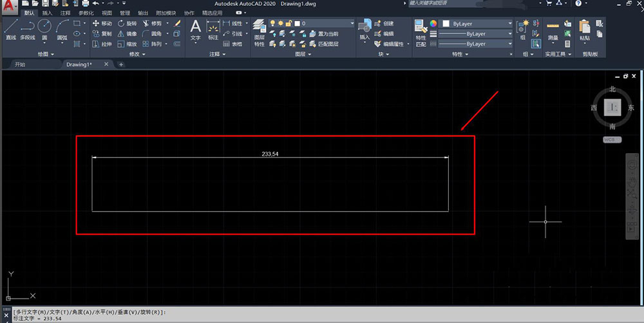Screen dimensions: 644x323
Task: Click 编辑 block editor button
Action: click(384, 33)
